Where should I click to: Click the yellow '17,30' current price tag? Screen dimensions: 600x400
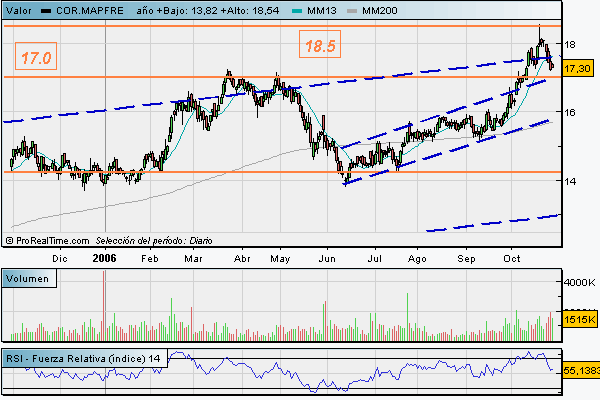[x=578, y=69]
